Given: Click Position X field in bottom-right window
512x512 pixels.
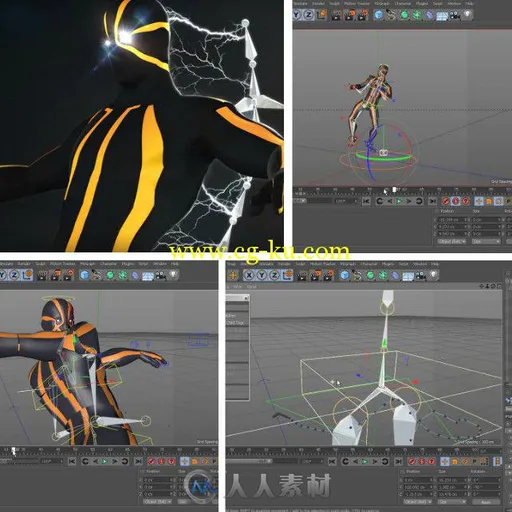Looking at the screenshot, I should coord(418,480).
